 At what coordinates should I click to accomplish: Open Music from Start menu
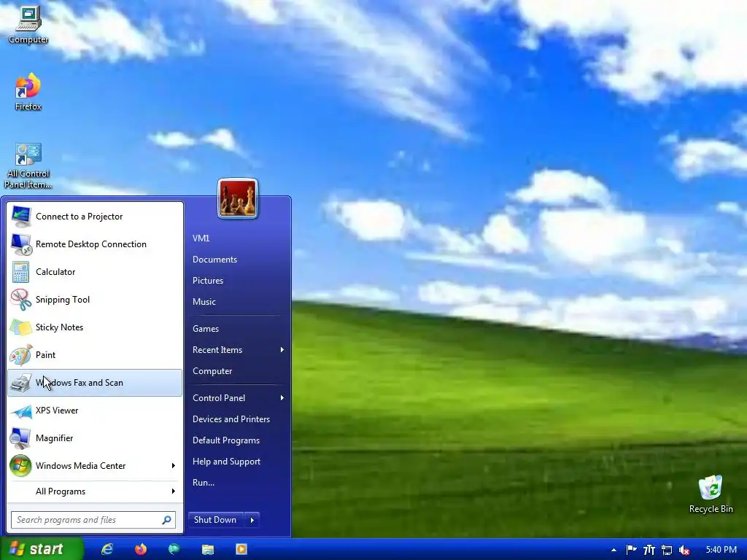point(204,302)
